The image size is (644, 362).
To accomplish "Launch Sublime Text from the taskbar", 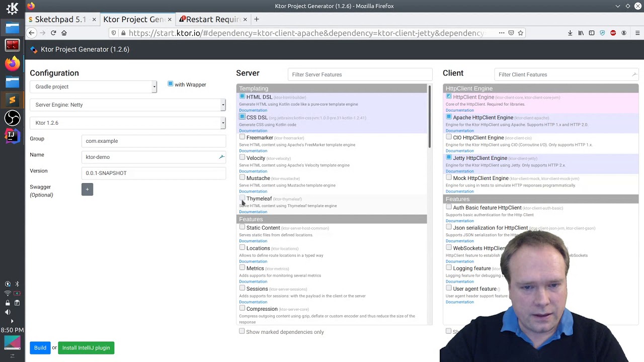I will 12,100.
